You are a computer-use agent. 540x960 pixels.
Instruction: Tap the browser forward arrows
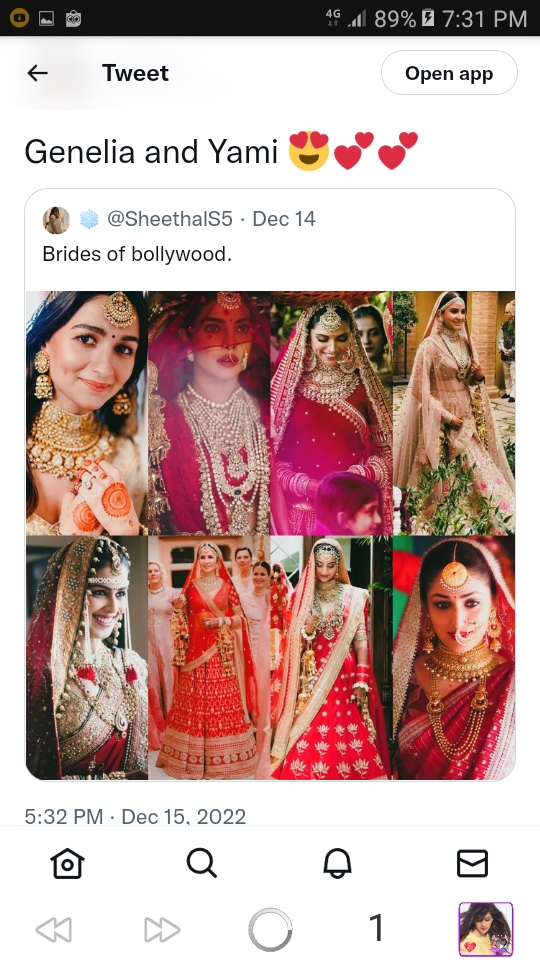[x=162, y=930]
